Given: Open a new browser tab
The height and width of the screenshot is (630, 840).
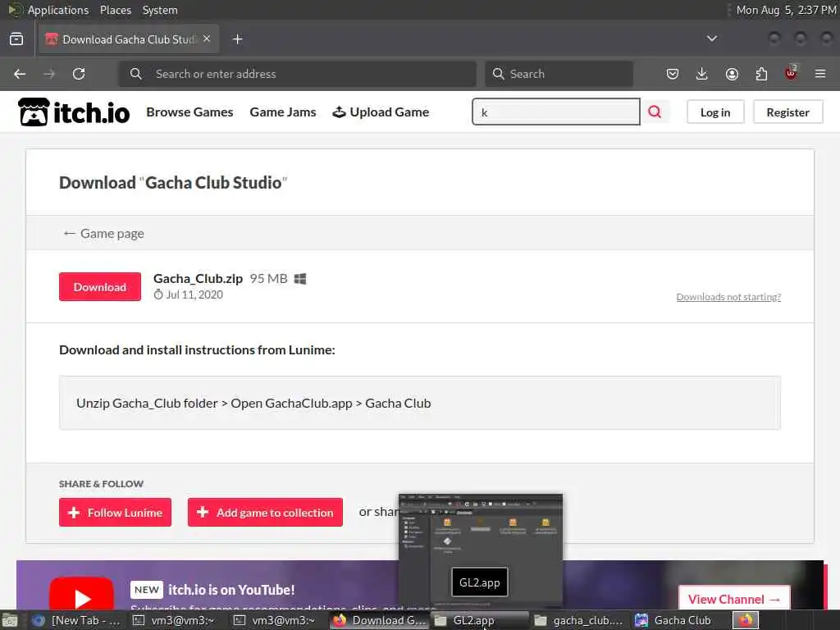Looking at the screenshot, I should (238, 39).
